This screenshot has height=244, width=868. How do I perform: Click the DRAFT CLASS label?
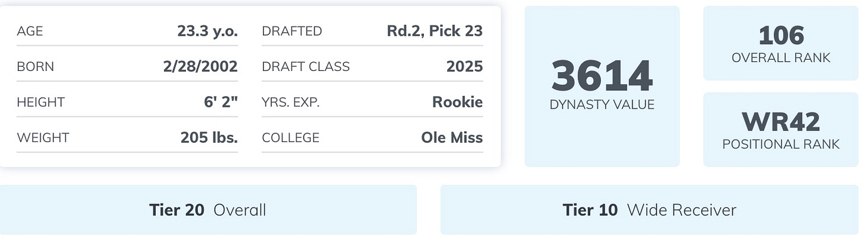tap(306, 67)
